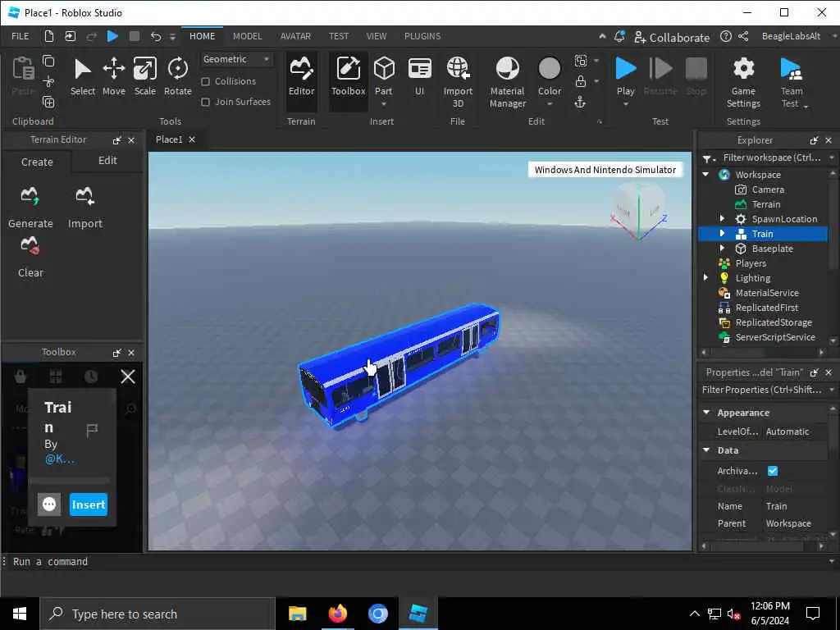The width and height of the screenshot is (840, 630).
Task: Activate the Move tool
Action: 113,77
